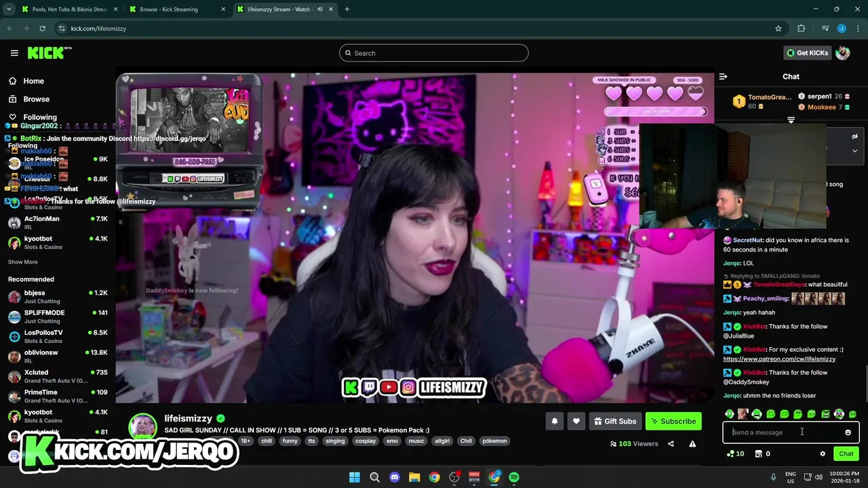Open Ac7IonMan followed channel
The width and height of the screenshot is (868, 488).
pos(58,222)
